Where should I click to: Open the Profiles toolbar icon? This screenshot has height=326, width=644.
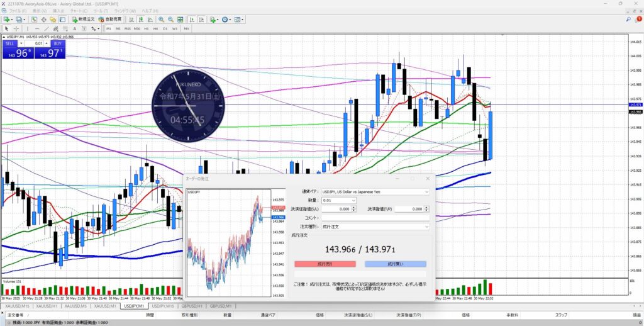point(20,20)
